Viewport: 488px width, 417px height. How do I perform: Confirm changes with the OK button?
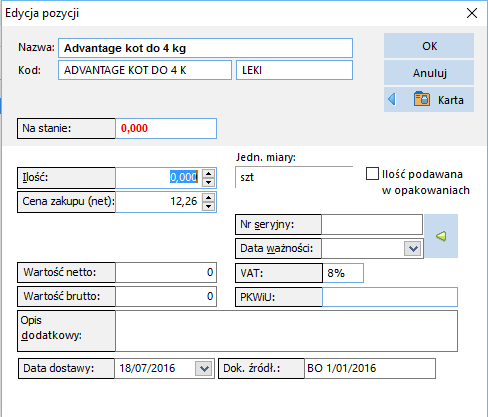point(429,46)
